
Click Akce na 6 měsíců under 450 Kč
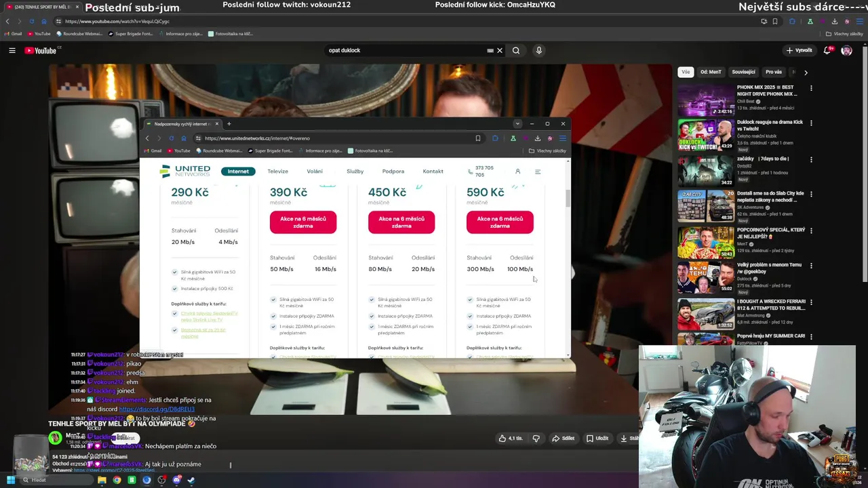point(401,222)
